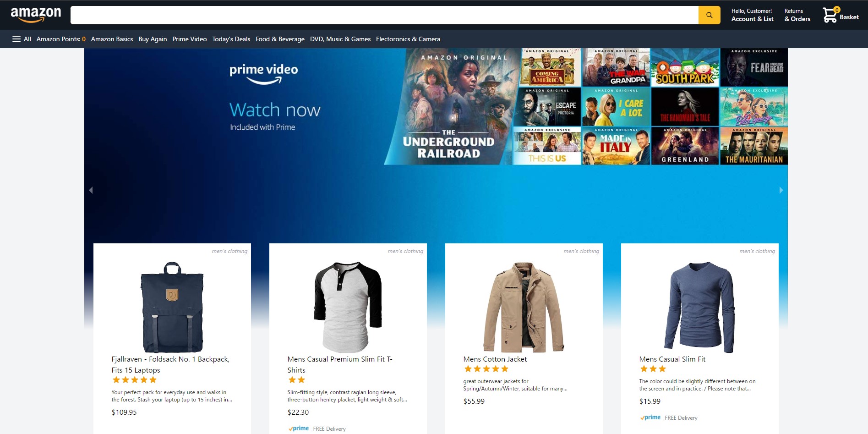Click the Fjallraven backpack product image

click(172, 307)
